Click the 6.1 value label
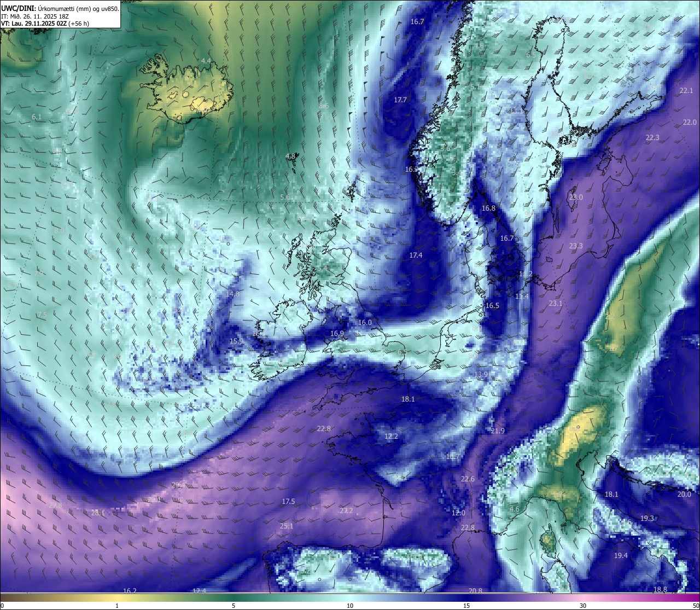Screen dimensions: 700x610 pos(37,117)
